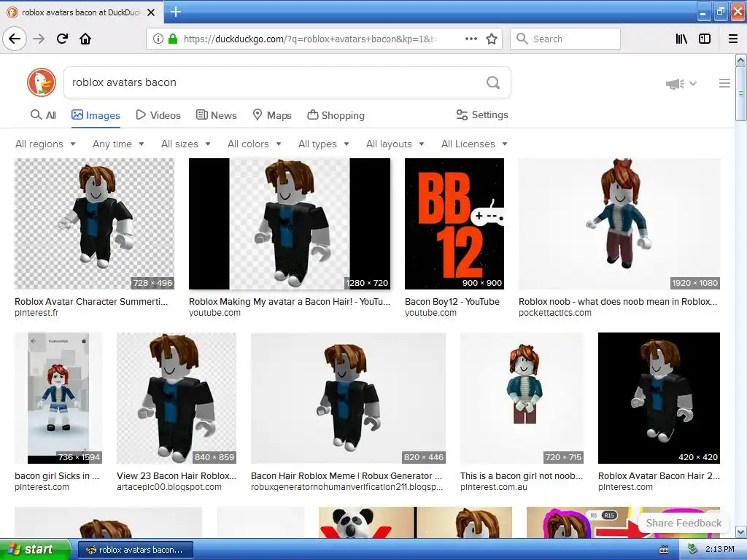Open the 1920 × 1080 Roblox noob thumbnail

coord(619,224)
